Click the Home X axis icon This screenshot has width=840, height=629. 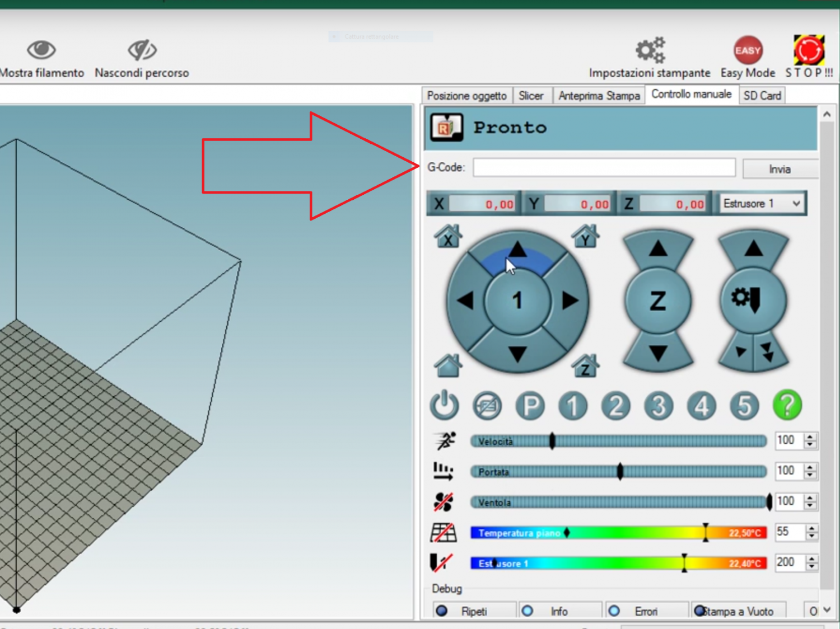[x=448, y=237]
